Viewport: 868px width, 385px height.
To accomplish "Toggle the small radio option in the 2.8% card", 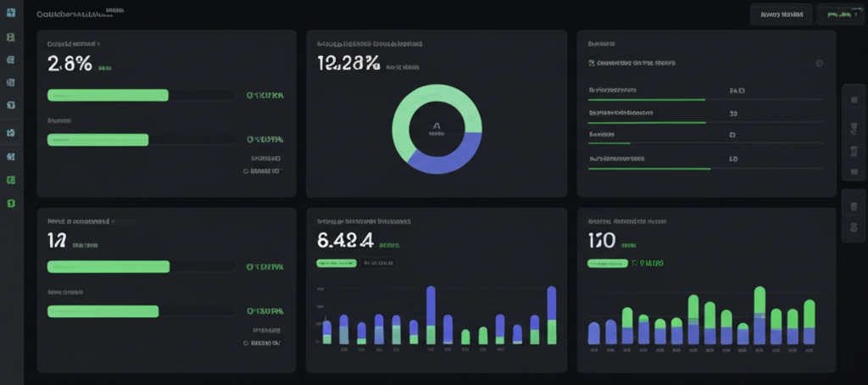I will [x=246, y=170].
